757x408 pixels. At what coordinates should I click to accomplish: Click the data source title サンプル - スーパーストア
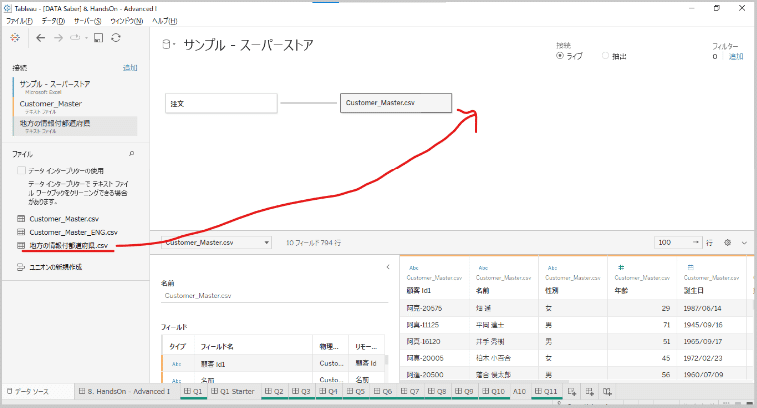248,45
